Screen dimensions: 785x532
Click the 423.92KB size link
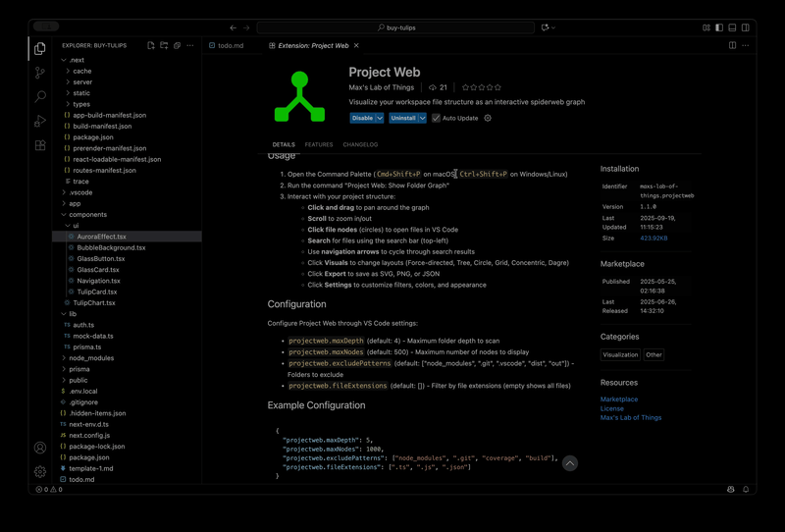tap(654, 239)
